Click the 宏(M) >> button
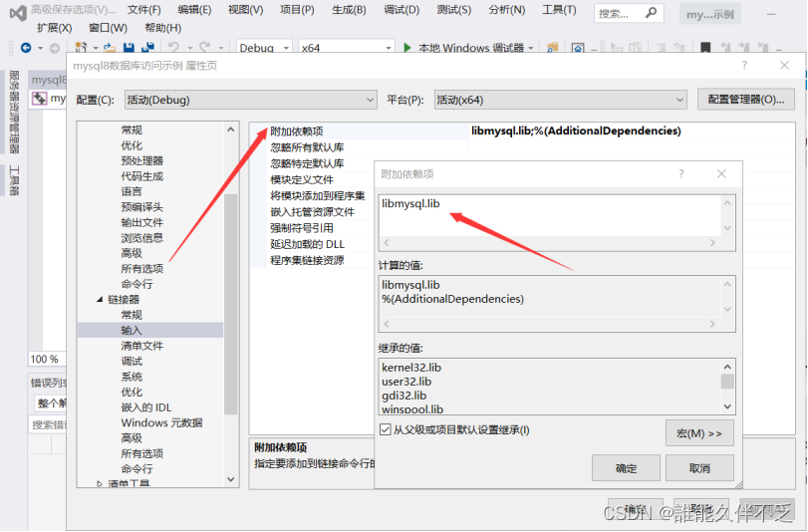This screenshot has height=532, width=808. (699, 433)
